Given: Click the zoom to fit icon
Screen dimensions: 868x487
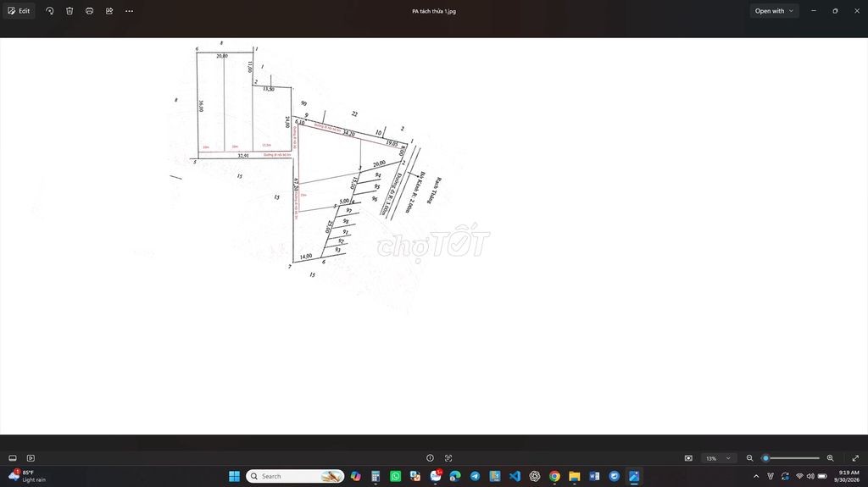Looking at the screenshot, I should click(688, 458).
